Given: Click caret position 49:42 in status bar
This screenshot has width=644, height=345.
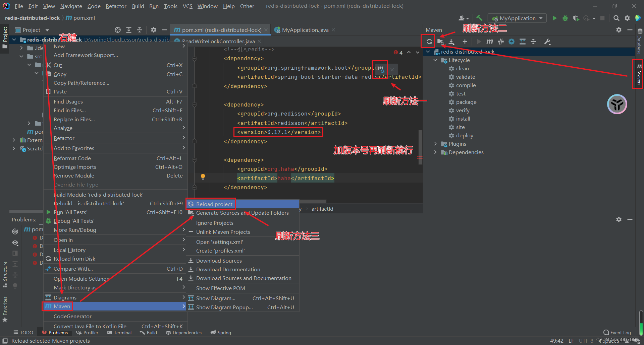Looking at the screenshot, I should [557, 341].
